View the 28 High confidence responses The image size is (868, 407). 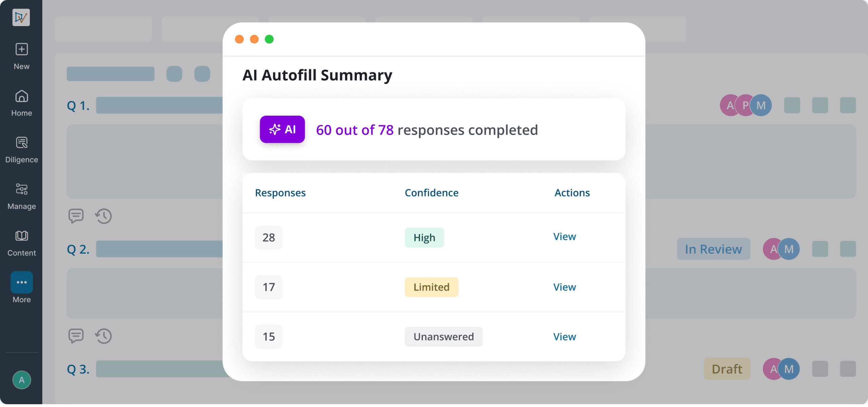(565, 237)
